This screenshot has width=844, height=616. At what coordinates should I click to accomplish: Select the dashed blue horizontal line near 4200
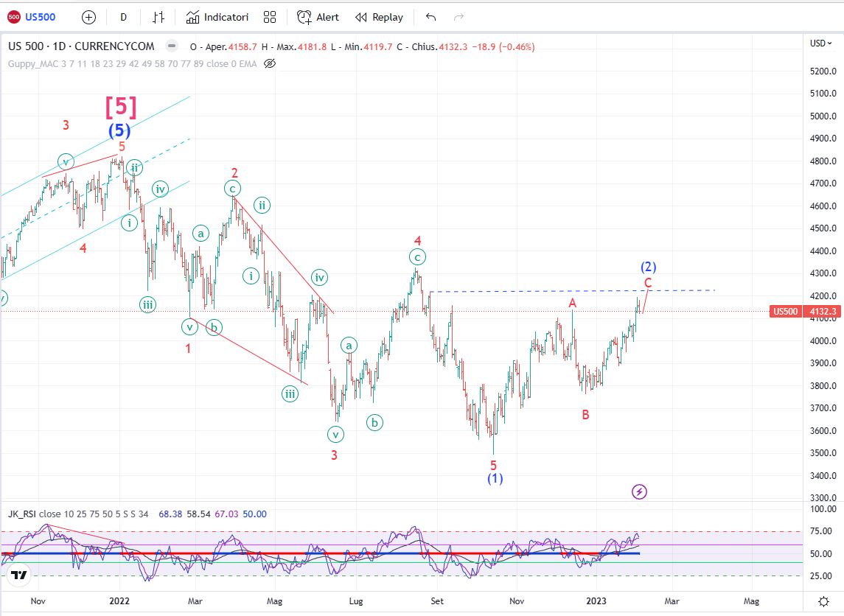[x=572, y=291]
